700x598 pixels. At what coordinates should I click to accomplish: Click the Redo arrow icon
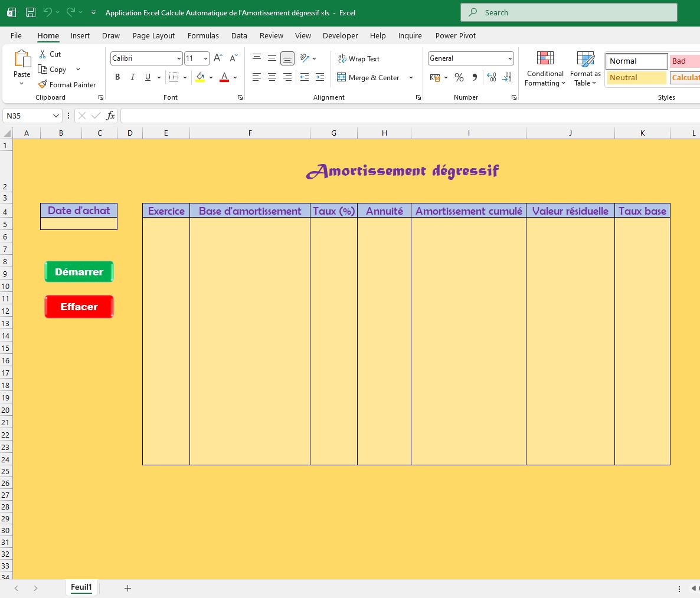pyautogui.click(x=71, y=12)
